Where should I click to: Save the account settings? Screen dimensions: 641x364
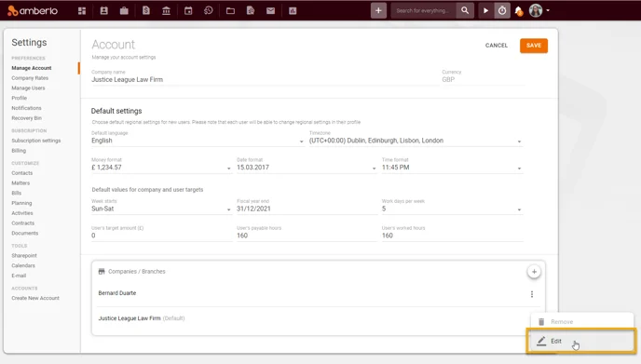pos(534,46)
